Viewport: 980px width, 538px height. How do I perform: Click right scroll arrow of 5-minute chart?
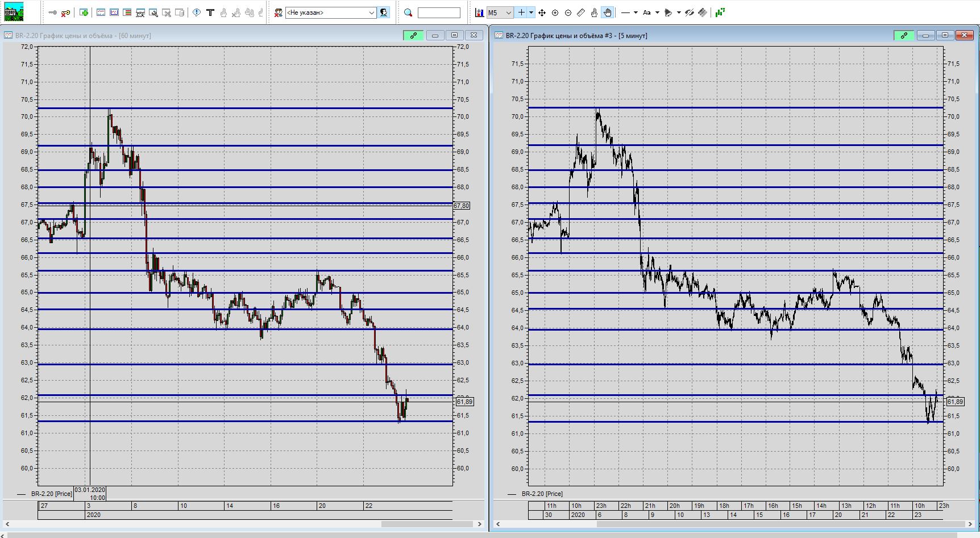pos(970,524)
